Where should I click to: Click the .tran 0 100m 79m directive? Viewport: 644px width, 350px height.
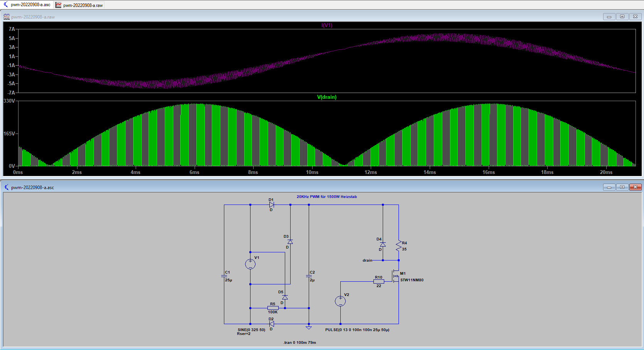299,343
